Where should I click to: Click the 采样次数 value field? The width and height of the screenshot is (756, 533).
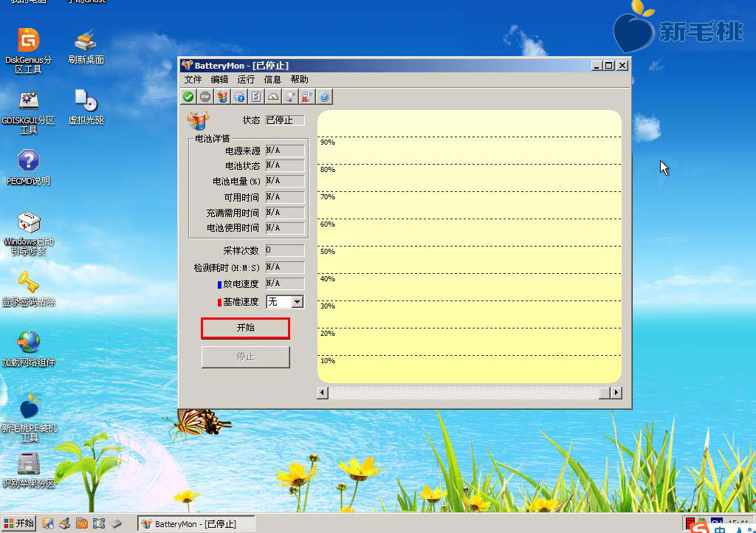(285, 250)
